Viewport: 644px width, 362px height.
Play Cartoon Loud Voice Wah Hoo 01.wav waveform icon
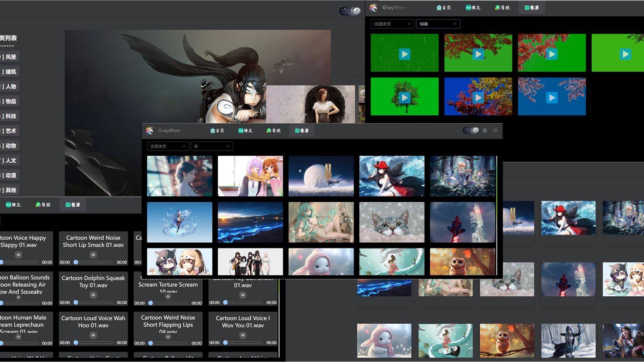pyautogui.click(x=93, y=335)
